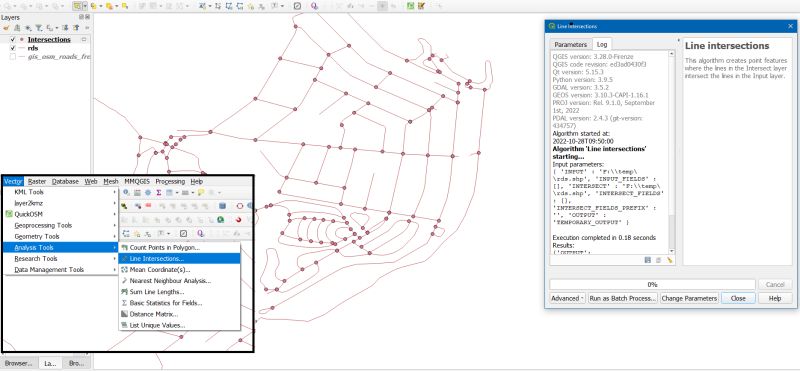Click expand all icon in Layers panel
800x371 pixels.
pyautogui.click(x=65, y=28)
